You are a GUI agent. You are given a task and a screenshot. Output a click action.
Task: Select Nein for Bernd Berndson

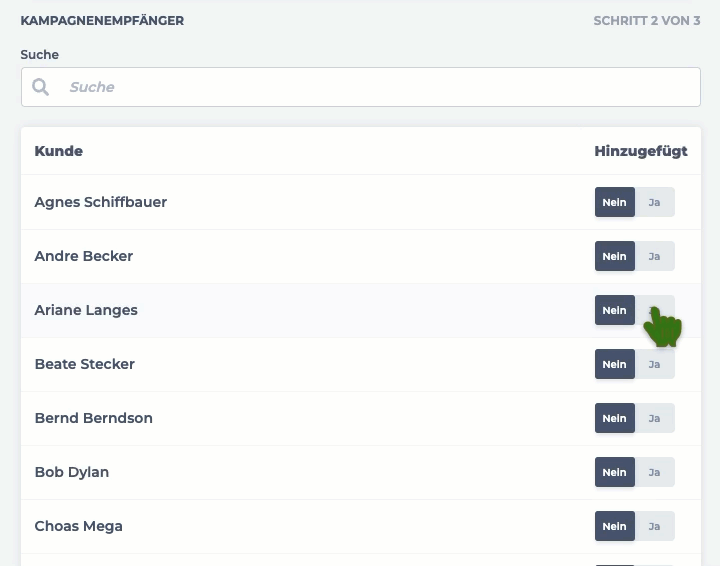[x=615, y=418]
